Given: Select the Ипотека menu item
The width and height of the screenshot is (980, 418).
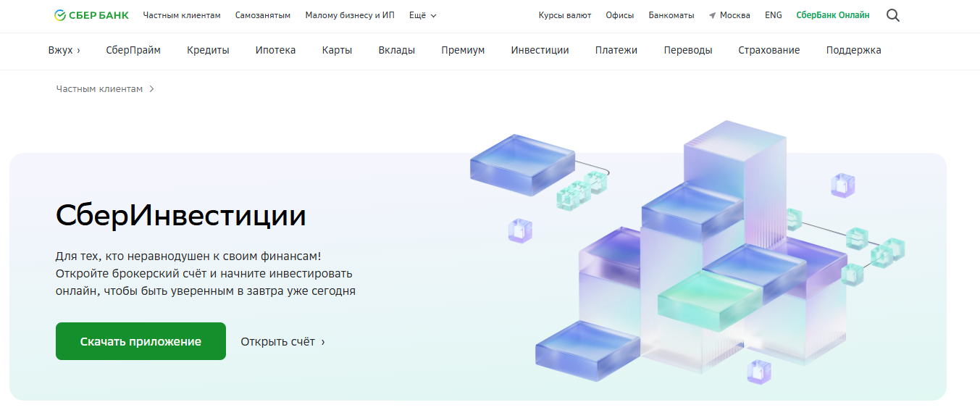Looking at the screenshot, I should pyautogui.click(x=275, y=51).
